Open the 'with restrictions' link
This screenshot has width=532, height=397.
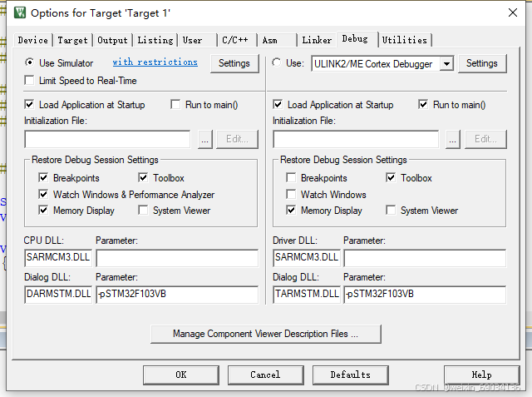click(x=155, y=62)
